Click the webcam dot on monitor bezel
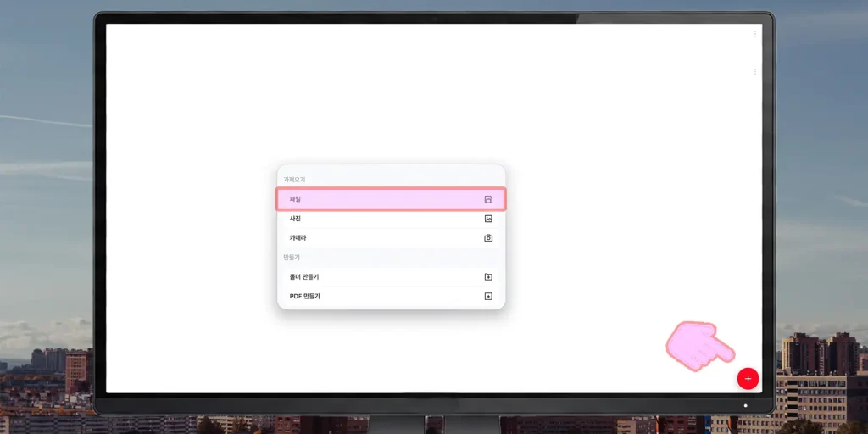Viewport: 868px width, 434px height. click(x=435, y=19)
